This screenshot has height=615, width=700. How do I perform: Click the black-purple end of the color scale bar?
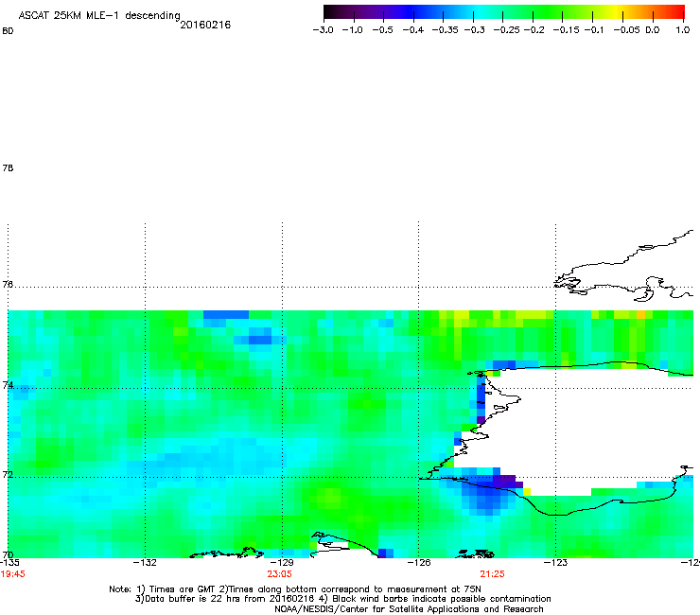click(x=333, y=11)
